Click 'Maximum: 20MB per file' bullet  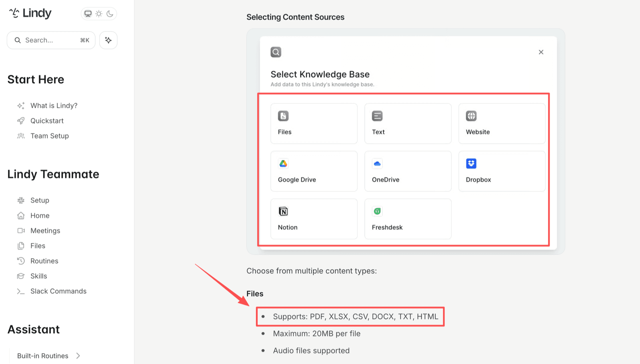pyautogui.click(x=317, y=334)
